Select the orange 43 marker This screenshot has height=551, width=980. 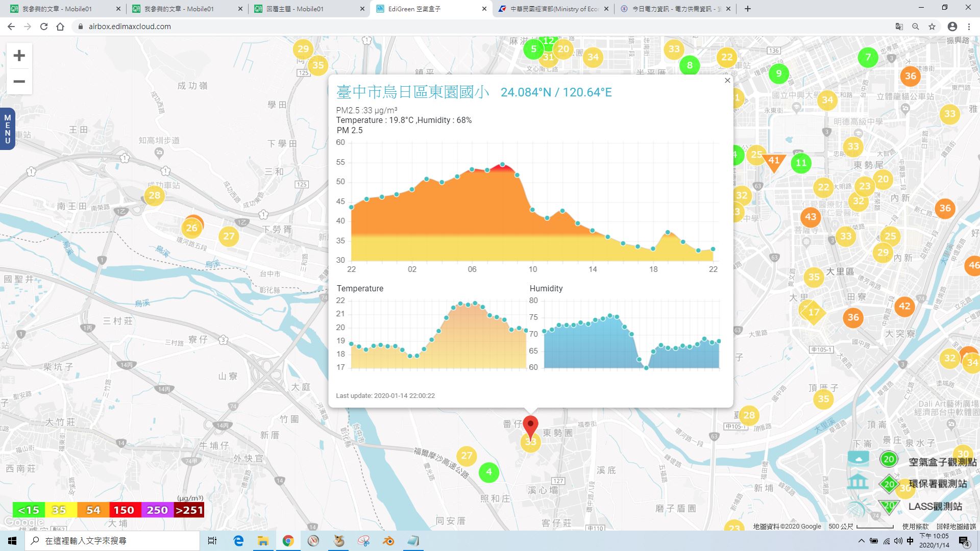pyautogui.click(x=811, y=217)
